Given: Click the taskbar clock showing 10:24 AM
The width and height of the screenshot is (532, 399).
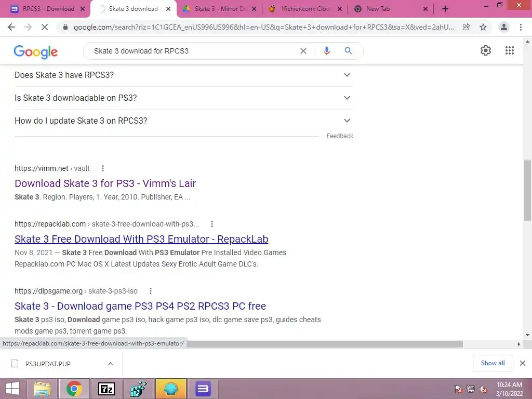Looking at the screenshot, I should pyautogui.click(x=509, y=389).
